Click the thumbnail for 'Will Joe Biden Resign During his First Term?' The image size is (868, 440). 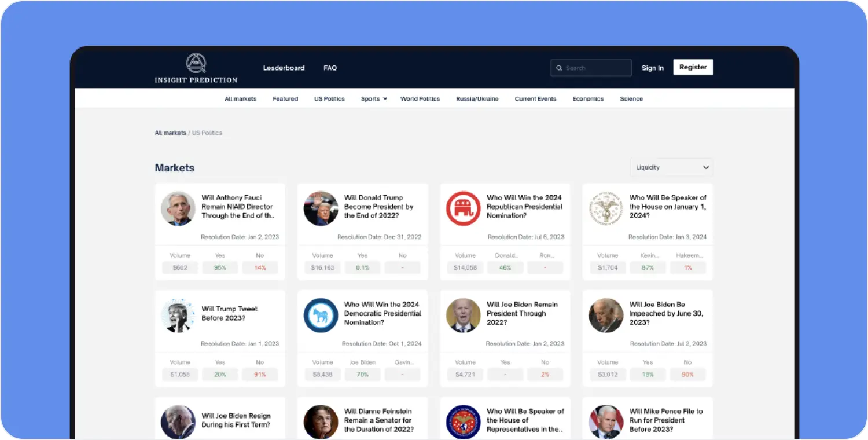(178, 422)
